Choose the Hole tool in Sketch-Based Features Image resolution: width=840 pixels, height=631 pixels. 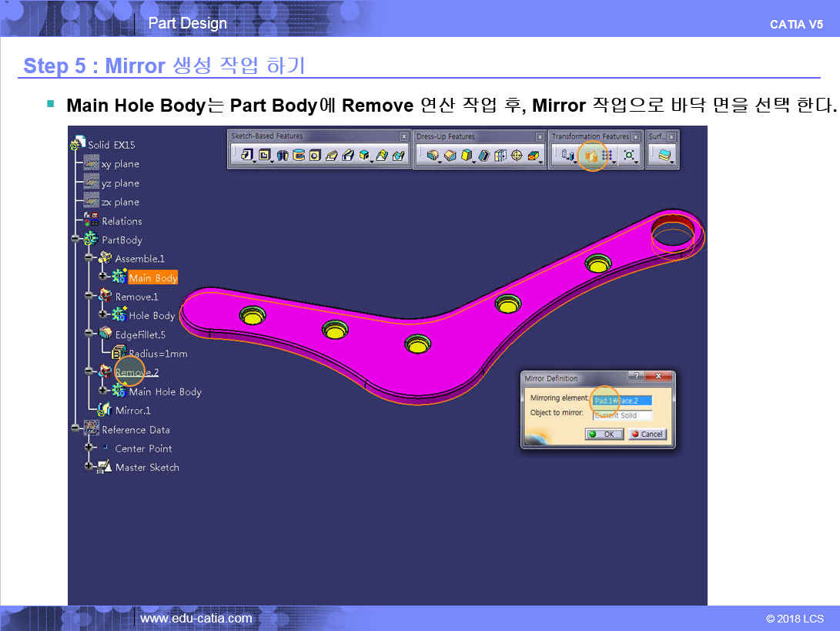[x=314, y=156]
